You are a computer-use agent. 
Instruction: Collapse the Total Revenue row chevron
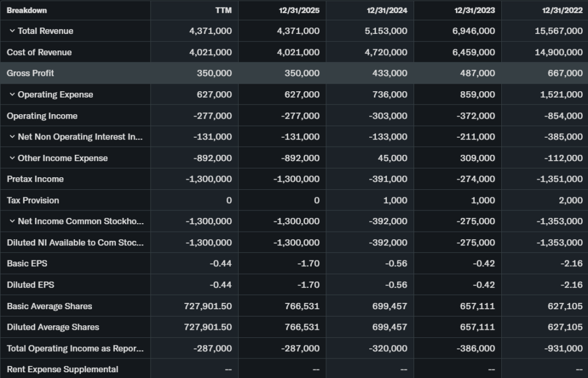point(12,31)
